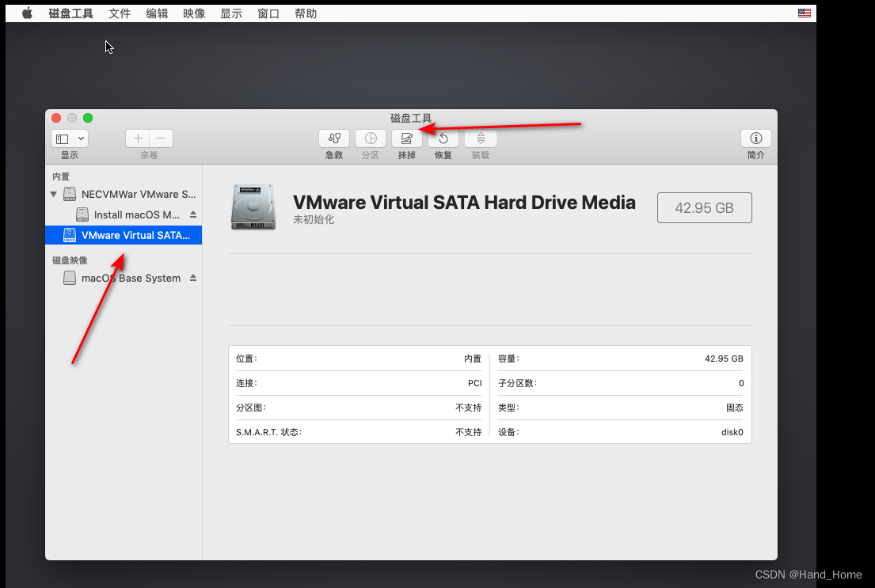This screenshot has height=588, width=875.
Task: Close the Disk Utility window
Action: pyautogui.click(x=56, y=118)
